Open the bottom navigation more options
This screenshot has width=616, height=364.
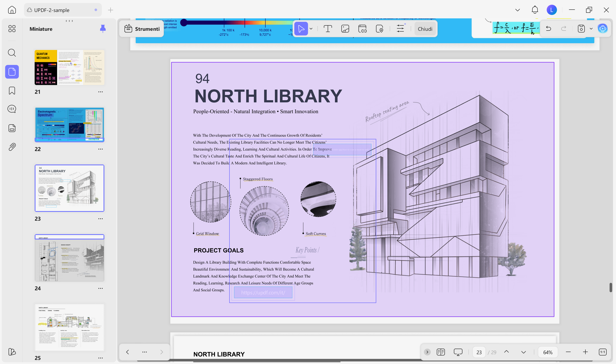145,352
